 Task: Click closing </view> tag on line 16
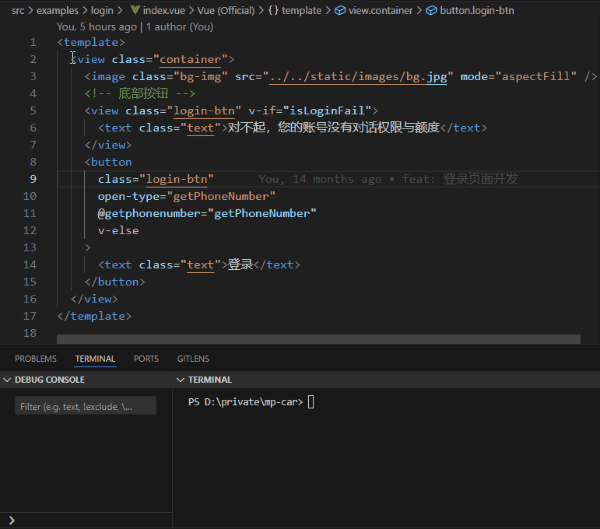click(x=95, y=299)
